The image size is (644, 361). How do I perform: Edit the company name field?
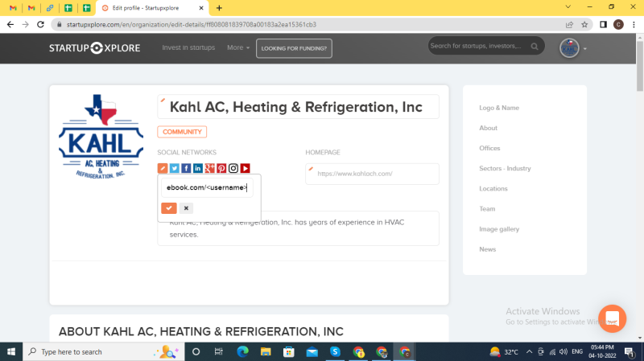pos(298,107)
